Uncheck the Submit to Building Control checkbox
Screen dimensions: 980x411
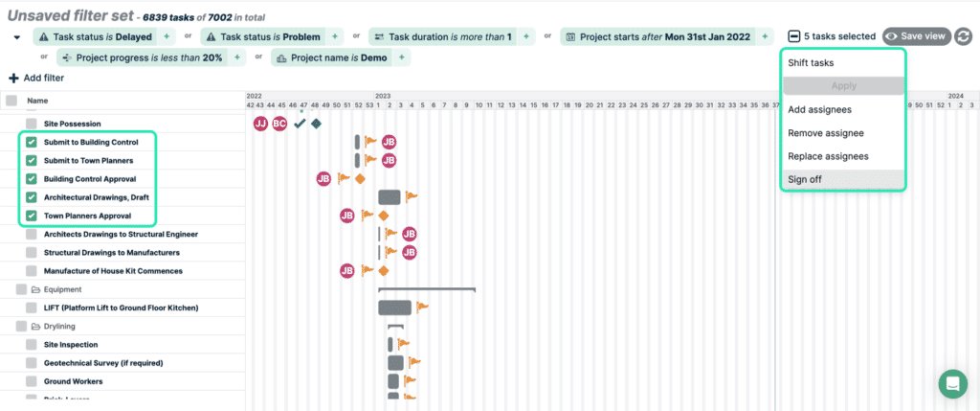(32, 142)
